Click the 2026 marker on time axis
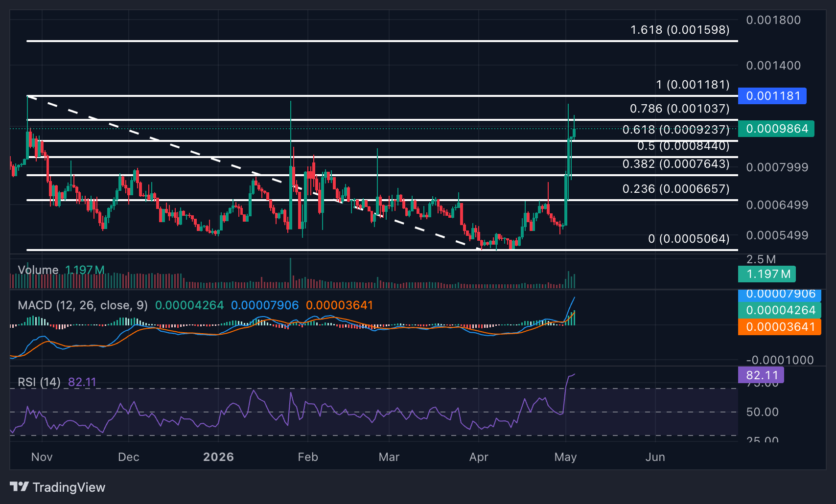Screen dimensions: 836x504 point(218,457)
